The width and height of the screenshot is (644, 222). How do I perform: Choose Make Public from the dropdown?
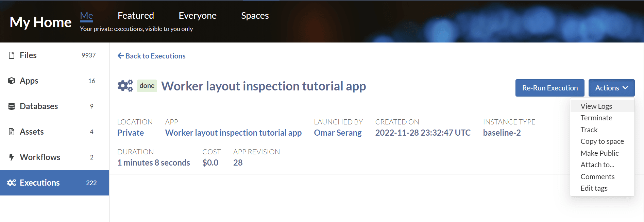click(x=599, y=153)
